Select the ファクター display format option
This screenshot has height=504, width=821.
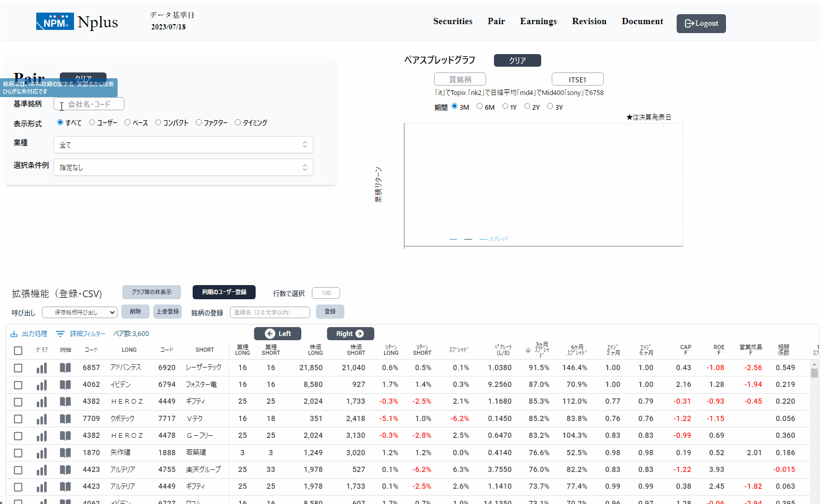[199, 122]
